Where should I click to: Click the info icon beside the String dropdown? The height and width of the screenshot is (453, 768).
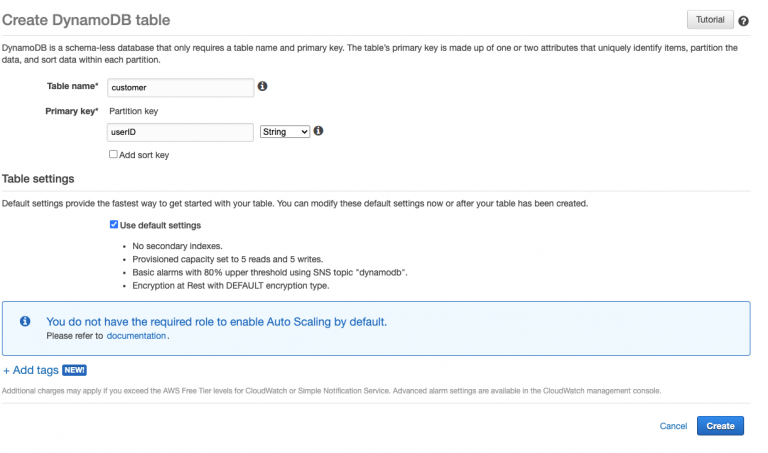[318, 131]
